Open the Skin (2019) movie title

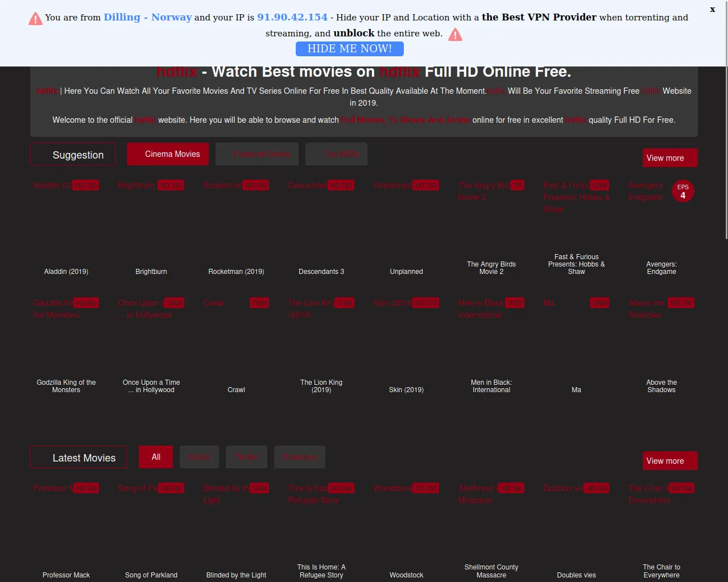click(x=406, y=390)
